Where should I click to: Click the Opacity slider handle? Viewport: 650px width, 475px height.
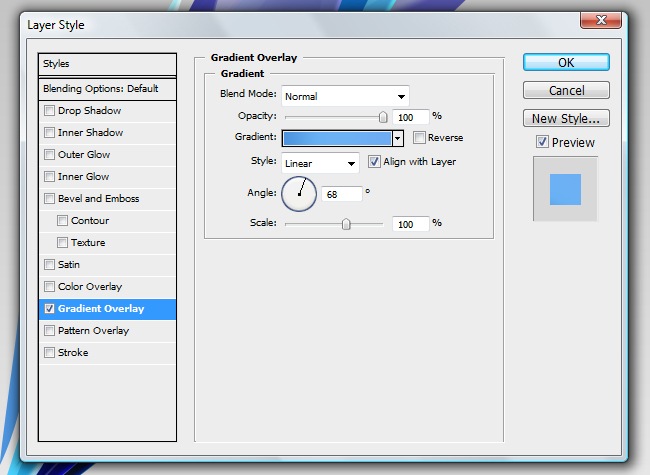[x=382, y=117]
